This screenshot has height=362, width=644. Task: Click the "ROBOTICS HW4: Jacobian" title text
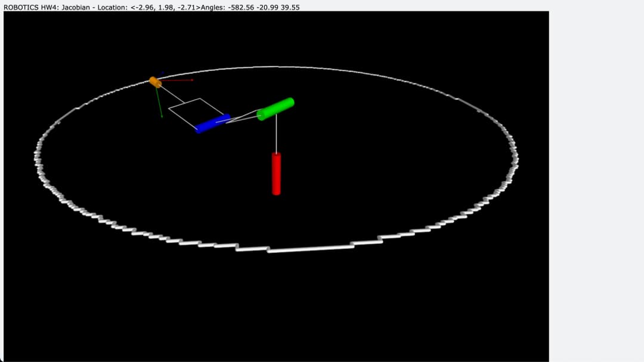[x=47, y=7]
